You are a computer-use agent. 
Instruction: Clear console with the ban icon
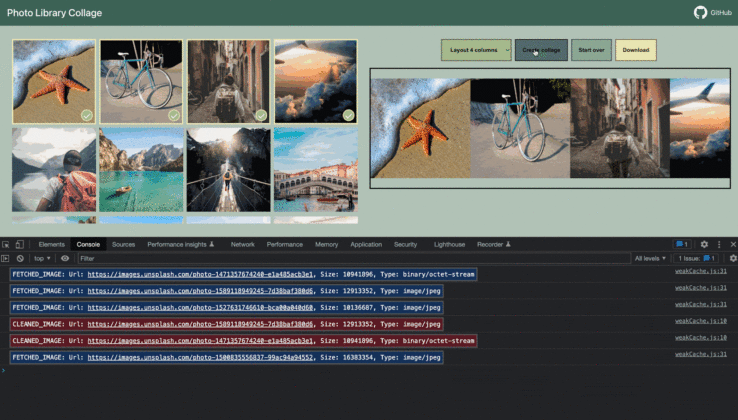click(20, 258)
